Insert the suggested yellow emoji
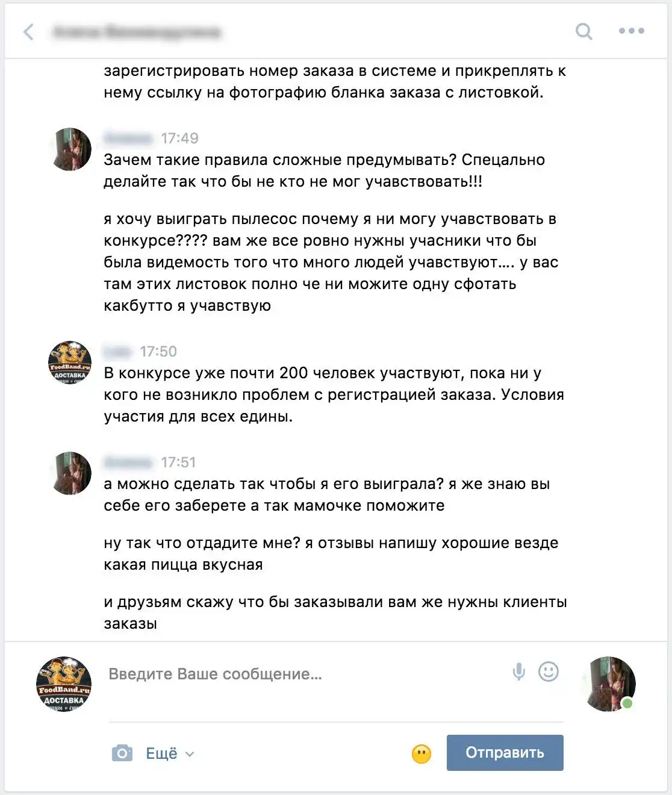This screenshot has width=672, height=795. click(422, 753)
